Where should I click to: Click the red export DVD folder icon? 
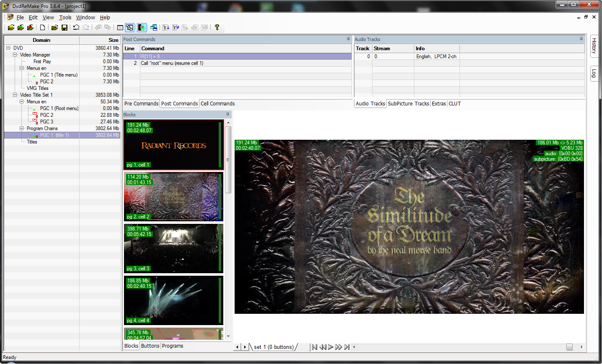click(30, 28)
